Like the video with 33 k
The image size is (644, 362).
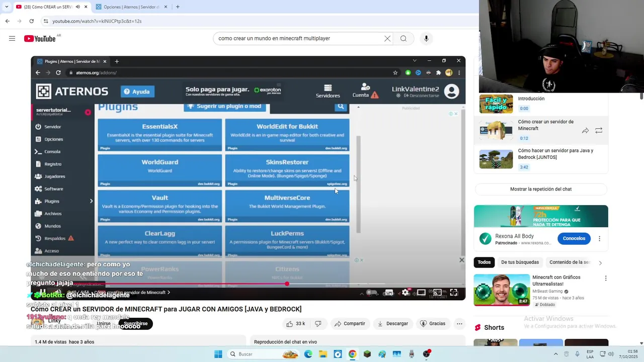295,324
